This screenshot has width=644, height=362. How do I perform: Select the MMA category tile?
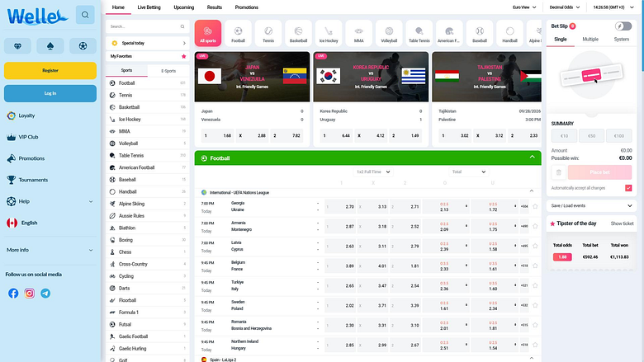click(x=358, y=33)
